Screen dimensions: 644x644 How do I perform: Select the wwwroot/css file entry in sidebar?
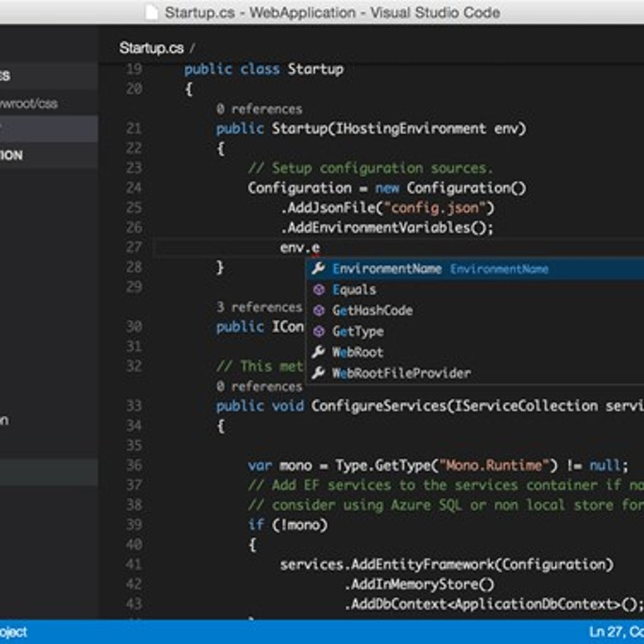coord(29,104)
